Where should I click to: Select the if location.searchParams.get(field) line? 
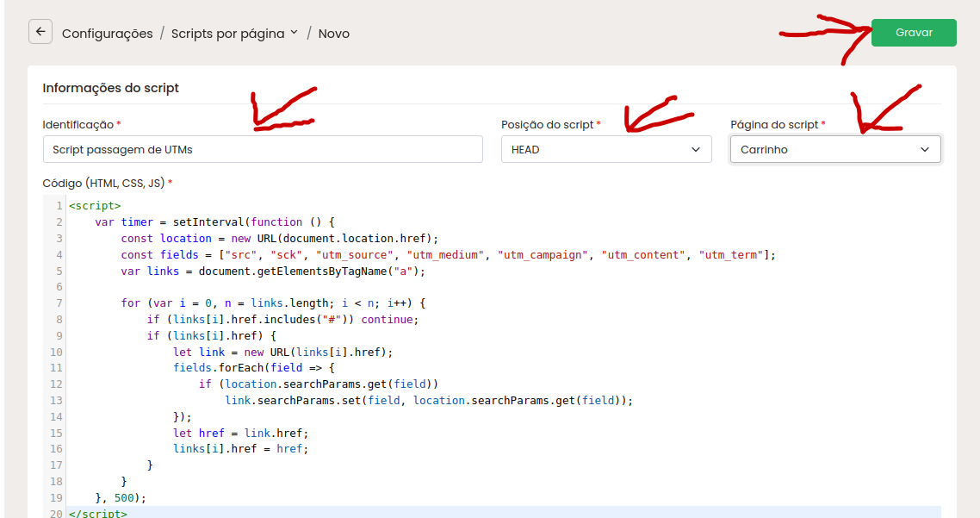tap(319, 384)
